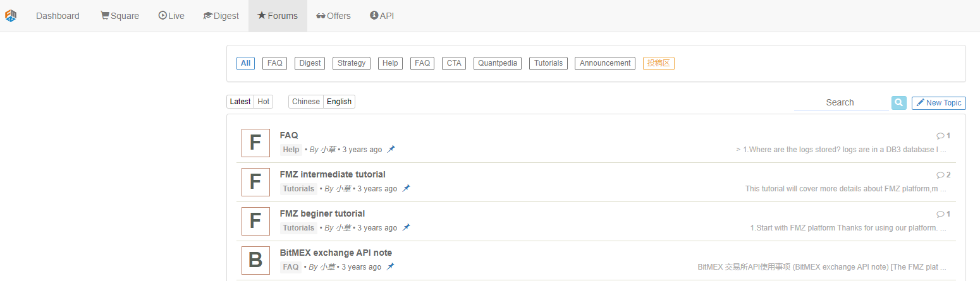
Task: Go to the Live tab
Action: (171, 16)
